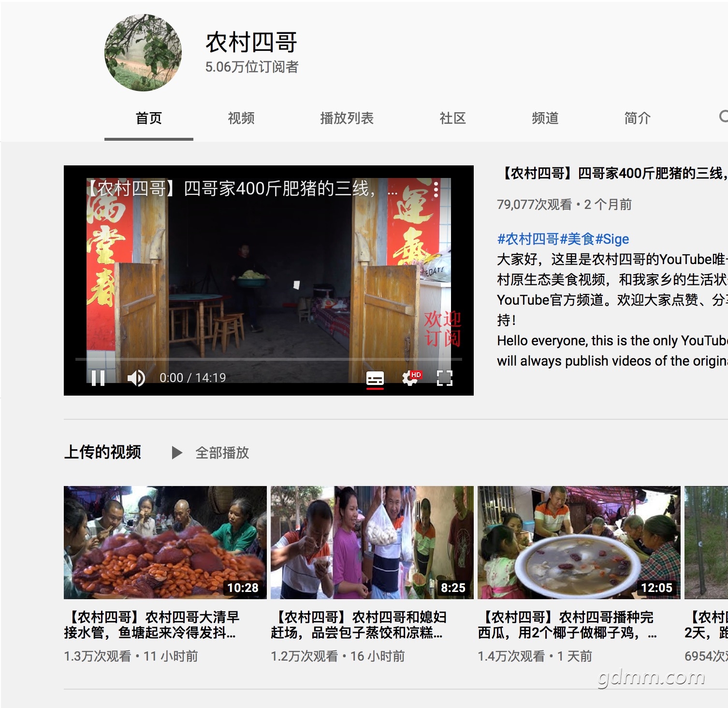Click the channel search magnifier icon
728x708 pixels.
click(723, 117)
